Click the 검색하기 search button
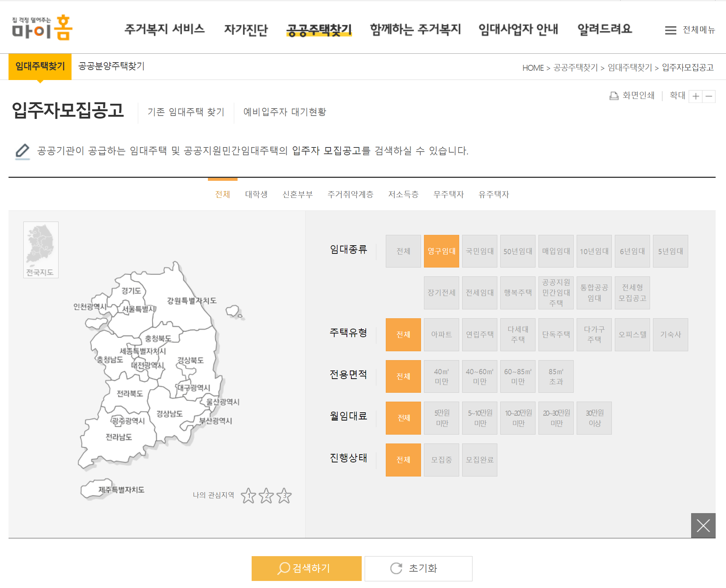726x588 pixels. click(306, 568)
